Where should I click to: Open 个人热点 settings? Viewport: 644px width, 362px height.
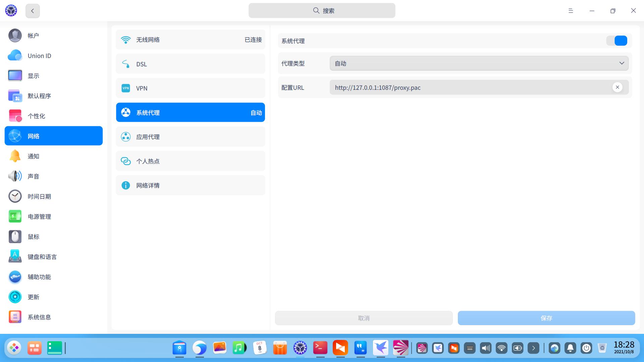(190, 161)
